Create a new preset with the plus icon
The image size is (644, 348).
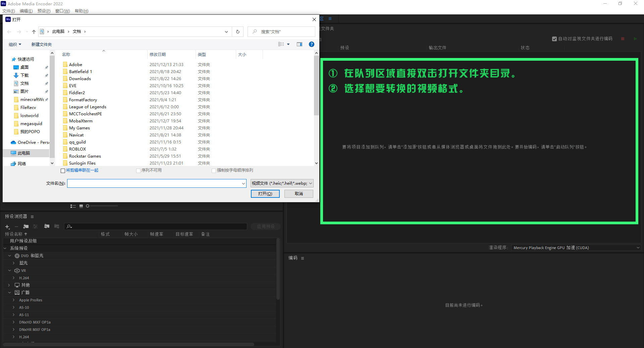click(x=7, y=227)
